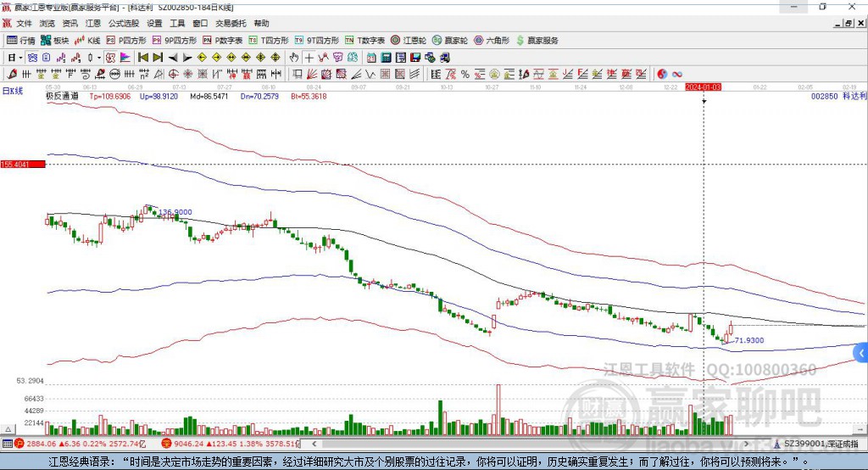868x470 pixels.
Task: Open the T四方形 tool
Action: click(269, 41)
